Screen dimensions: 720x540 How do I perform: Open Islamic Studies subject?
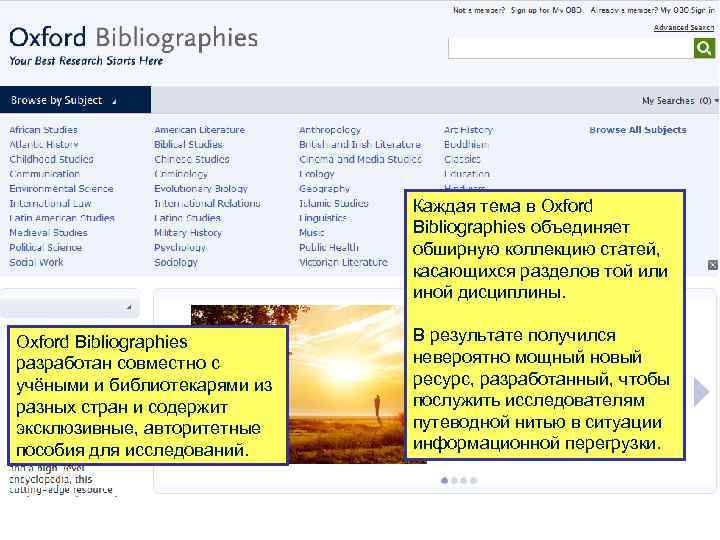point(333,203)
